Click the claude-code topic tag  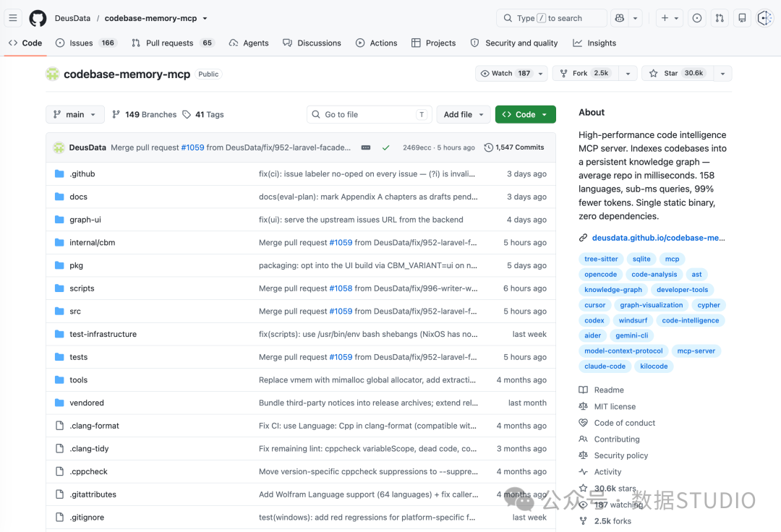point(605,366)
